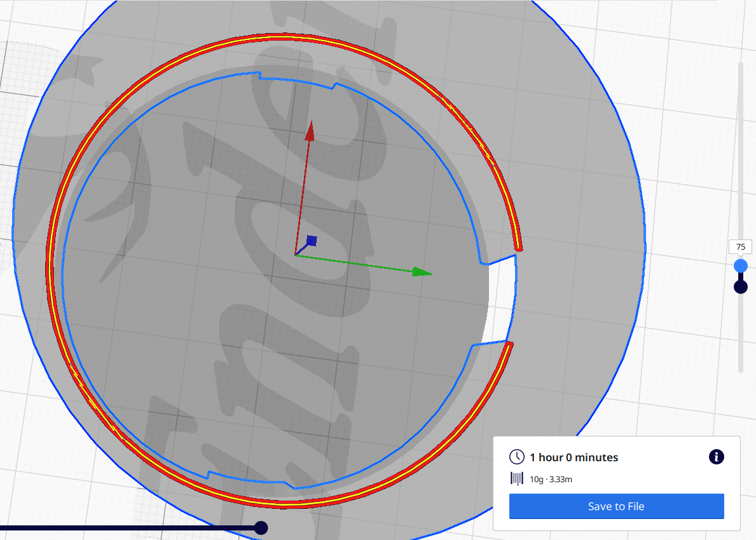Click the bottom extrusion progress handle
756x540 pixels.
[261, 527]
